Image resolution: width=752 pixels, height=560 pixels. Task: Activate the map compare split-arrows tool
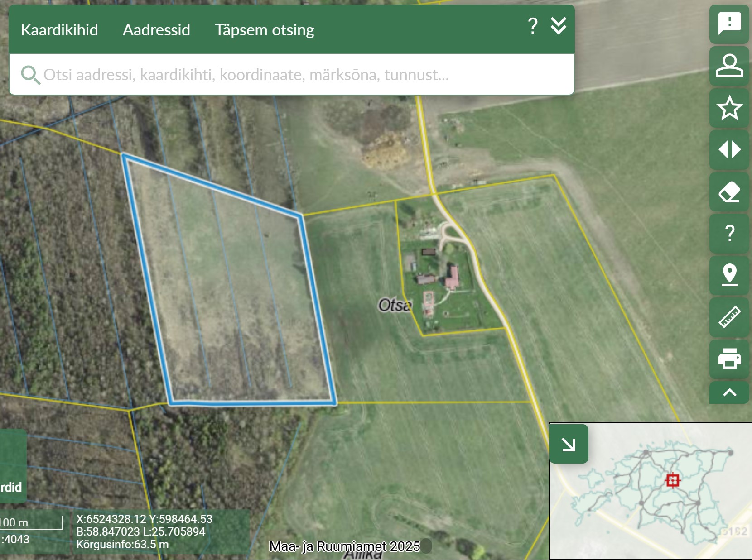pos(729,149)
